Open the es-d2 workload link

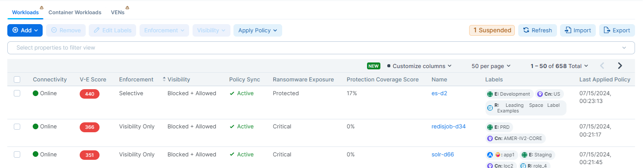(439, 93)
